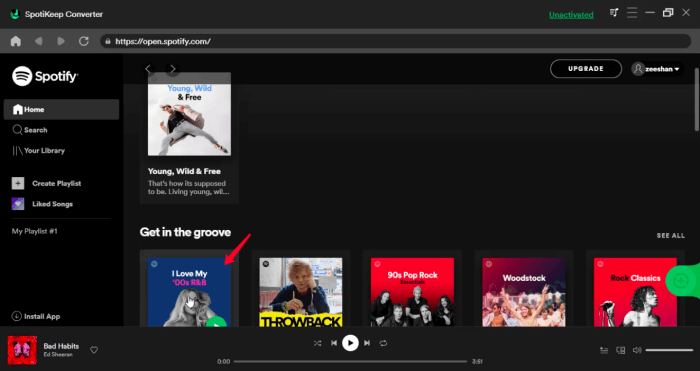Screen dimensions: 700x371
Task: Select Home in the sidebar
Action: coord(61,109)
